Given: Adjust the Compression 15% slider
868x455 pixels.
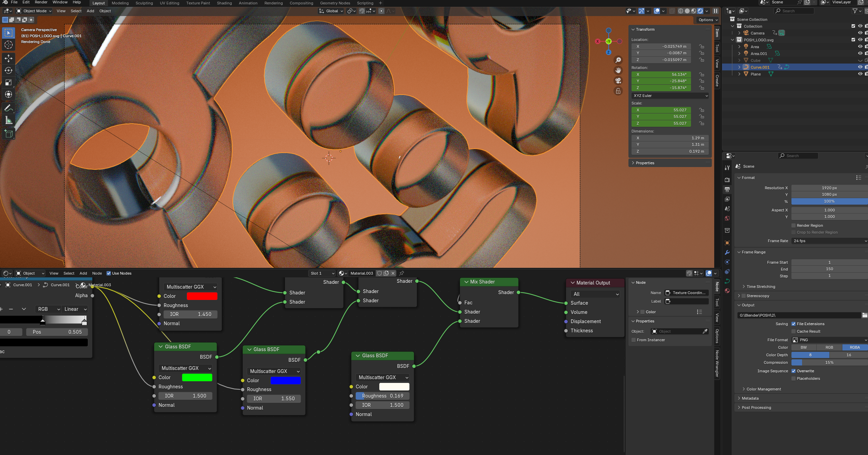Looking at the screenshot, I should click(x=829, y=362).
